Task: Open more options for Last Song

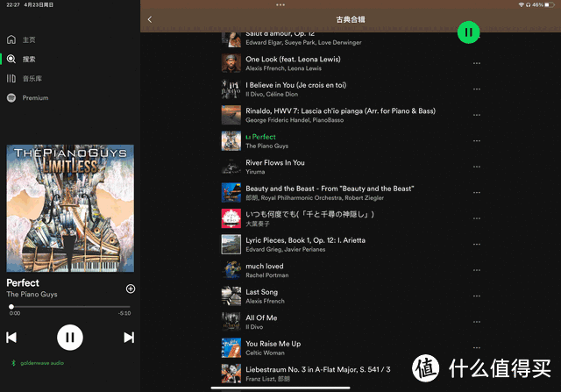Action: point(477,296)
